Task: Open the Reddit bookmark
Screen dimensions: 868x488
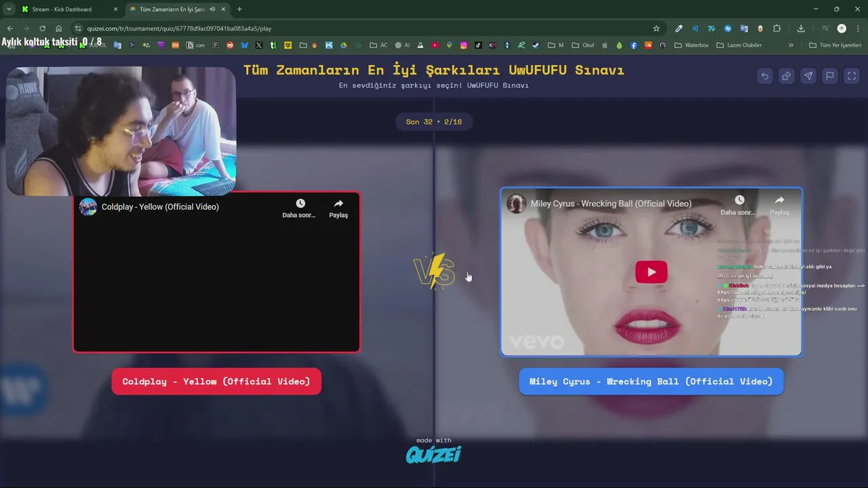Action: (x=230, y=45)
